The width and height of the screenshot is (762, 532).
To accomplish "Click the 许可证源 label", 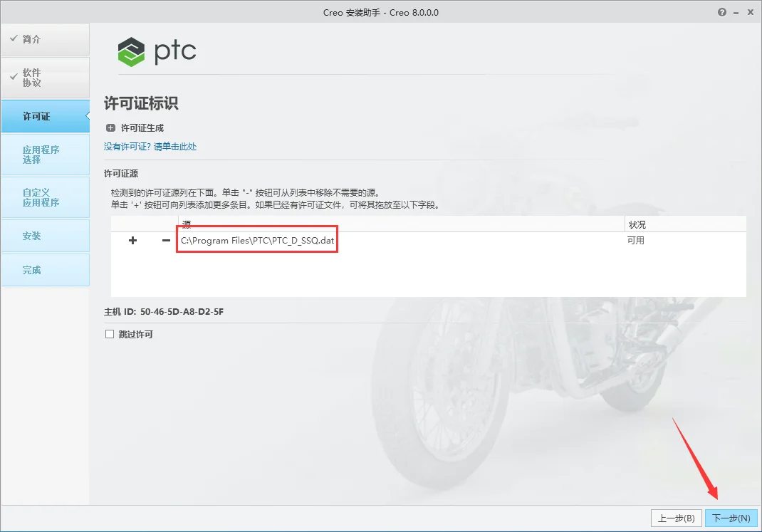I will point(121,174).
